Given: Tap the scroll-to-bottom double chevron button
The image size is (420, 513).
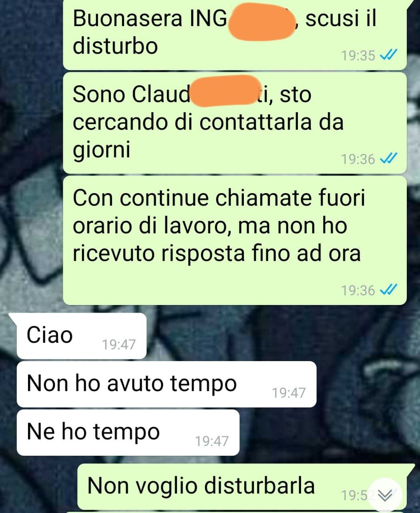Looking at the screenshot, I should pyautogui.click(x=385, y=496).
